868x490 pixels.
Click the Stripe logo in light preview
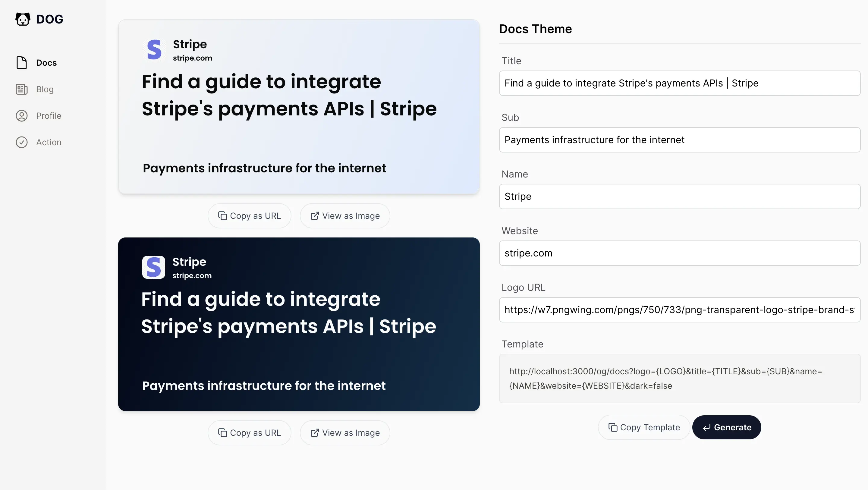click(154, 50)
